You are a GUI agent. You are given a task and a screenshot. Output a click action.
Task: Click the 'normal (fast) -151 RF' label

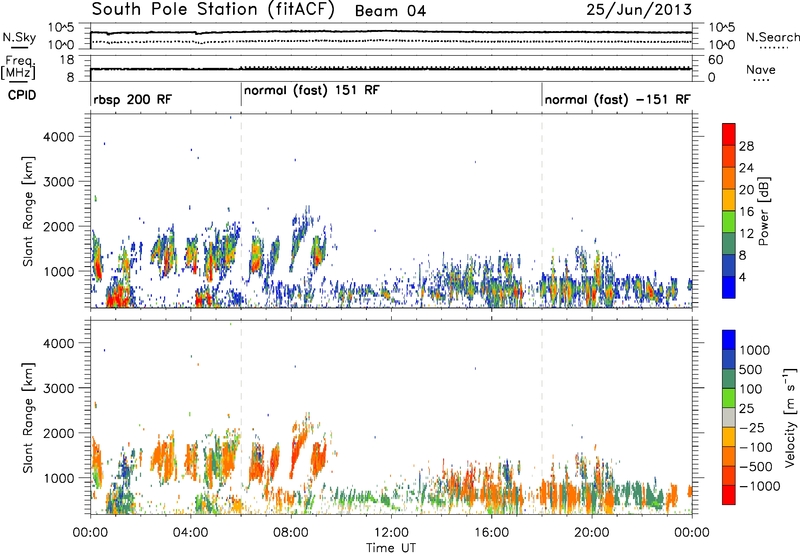(617, 99)
